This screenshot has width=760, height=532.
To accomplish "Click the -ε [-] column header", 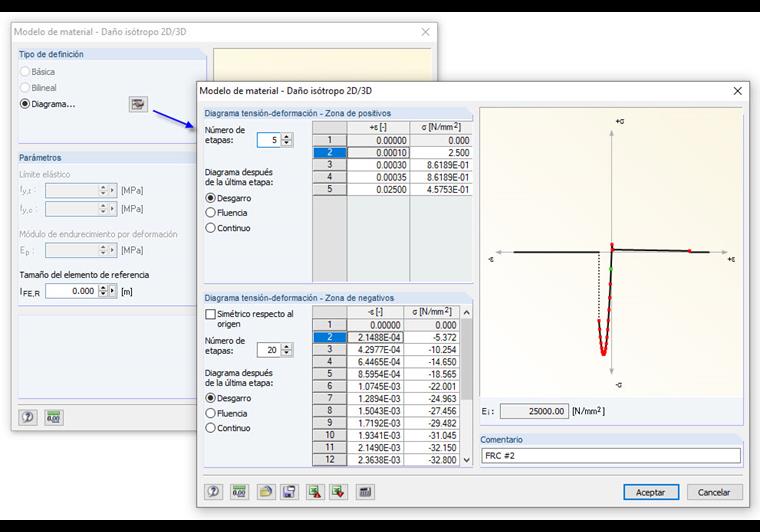I will pyautogui.click(x=375, y=312).
